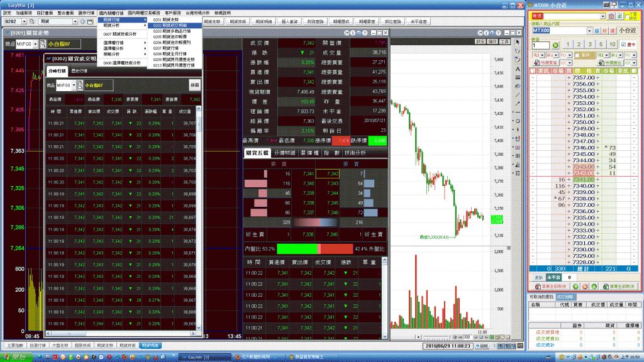The image size is (644, 362).
Task: Select the vertical parallel lines tool
Action: [x=518, y=156]
